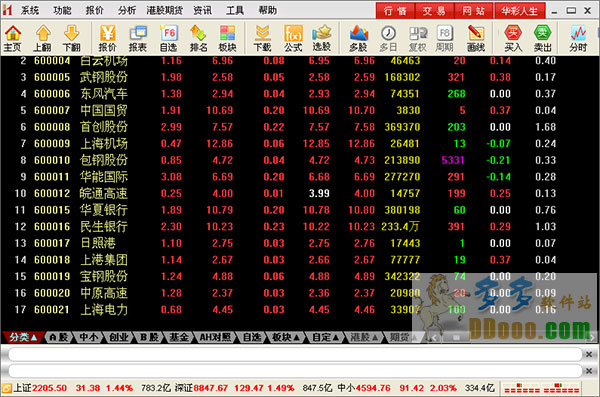Expand the 港股▲ tab dropdown
The width and height of the screenshot is (600, 397).
(364, 337)
